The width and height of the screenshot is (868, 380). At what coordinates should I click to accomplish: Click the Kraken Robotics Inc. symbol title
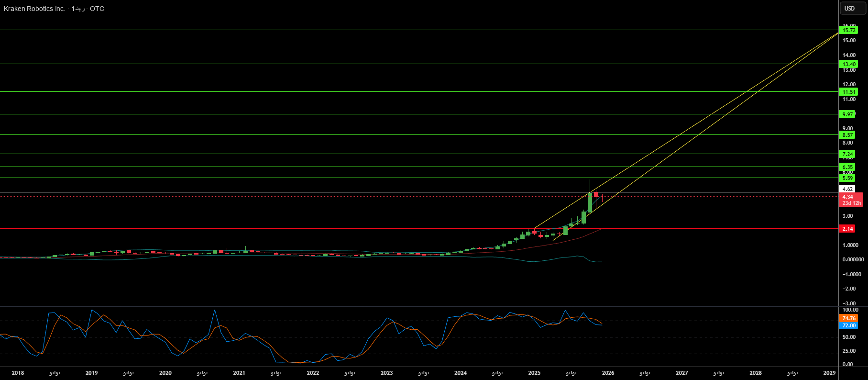pos(34,9)
